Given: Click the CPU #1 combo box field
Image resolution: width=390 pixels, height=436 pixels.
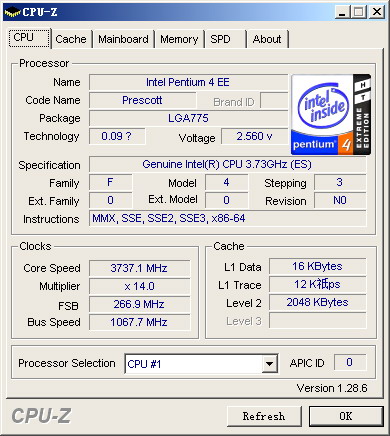Looking at the screenshot, I should tap(201, 364).
